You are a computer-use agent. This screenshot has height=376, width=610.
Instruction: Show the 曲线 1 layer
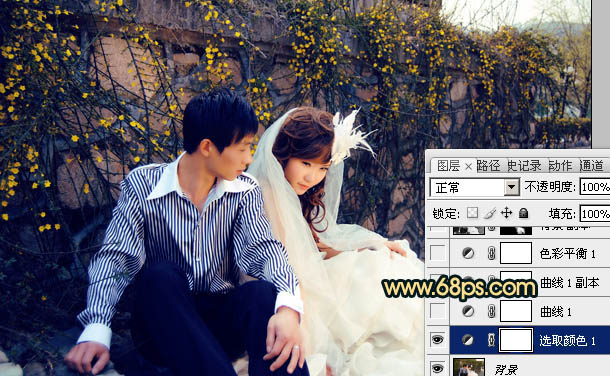pos(438,311)
